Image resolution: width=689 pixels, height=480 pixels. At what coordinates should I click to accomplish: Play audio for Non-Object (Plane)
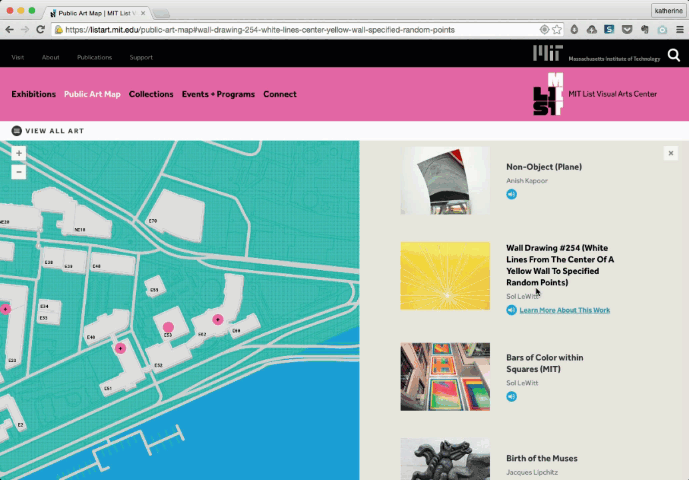(x=511, y=194)
